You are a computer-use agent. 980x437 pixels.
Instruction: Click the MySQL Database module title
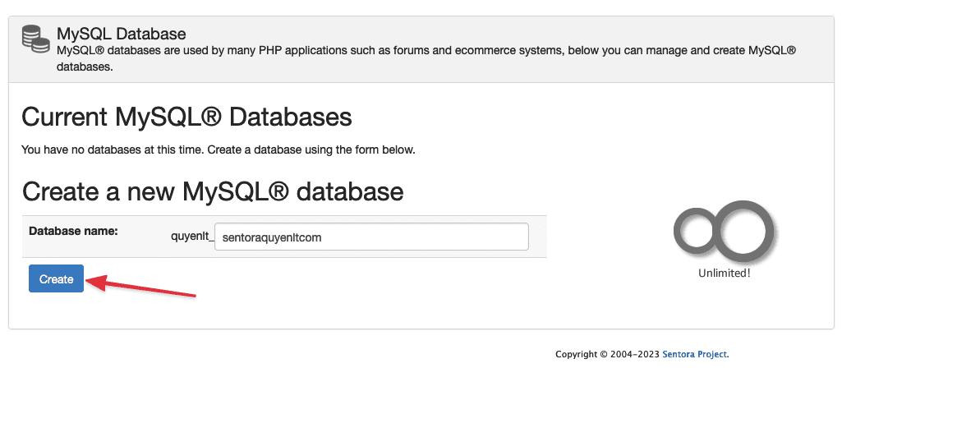tap(121, 34)
